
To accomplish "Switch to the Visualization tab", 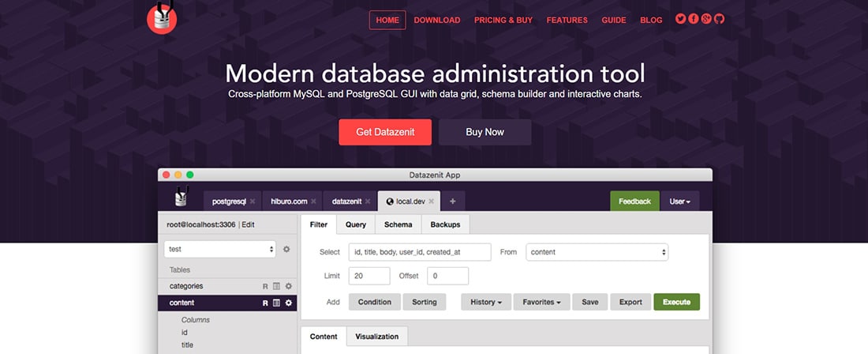I will 376,337.
